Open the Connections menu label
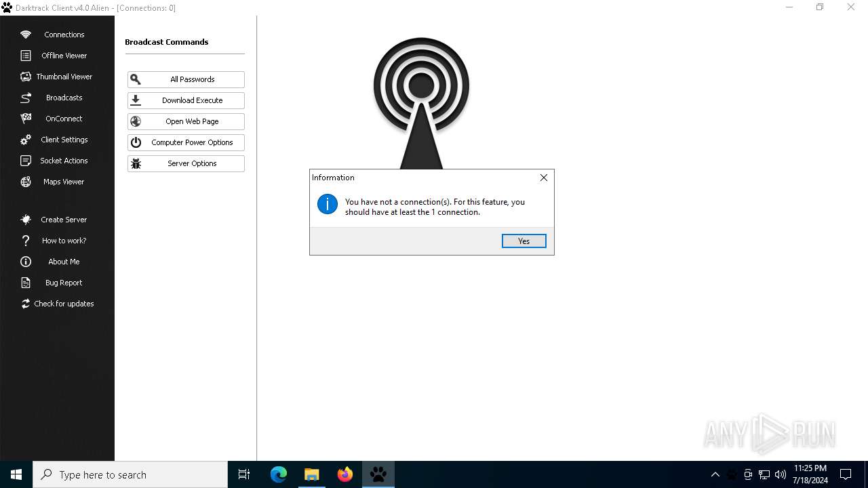 click(x=64, y=35)
